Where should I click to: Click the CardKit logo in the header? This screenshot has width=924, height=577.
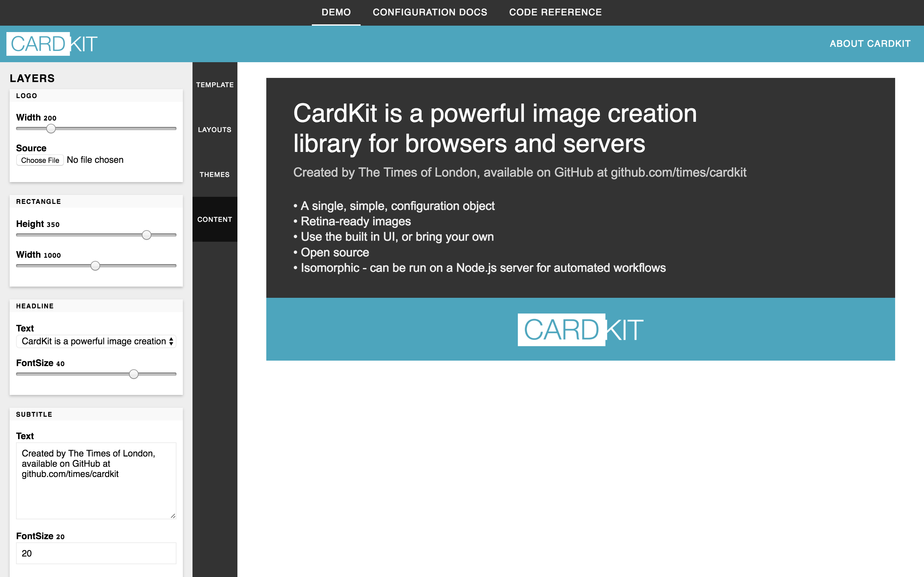pyautogui.click(x=52, y=43)
